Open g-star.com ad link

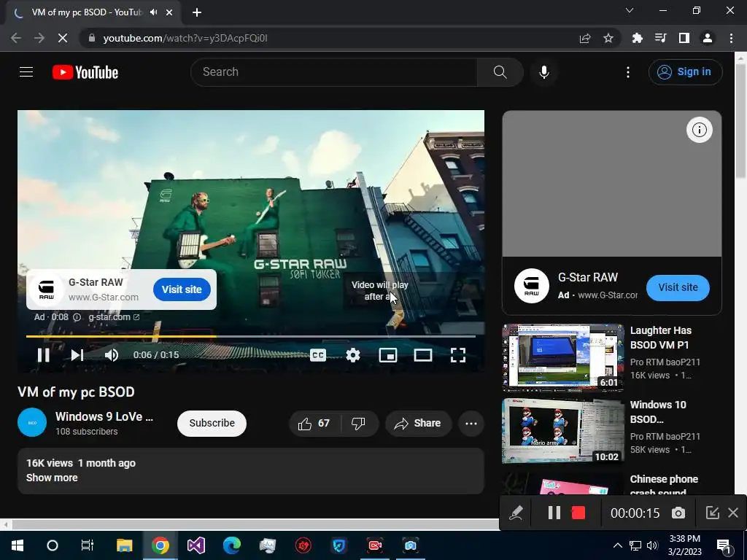tap(114, 317)
